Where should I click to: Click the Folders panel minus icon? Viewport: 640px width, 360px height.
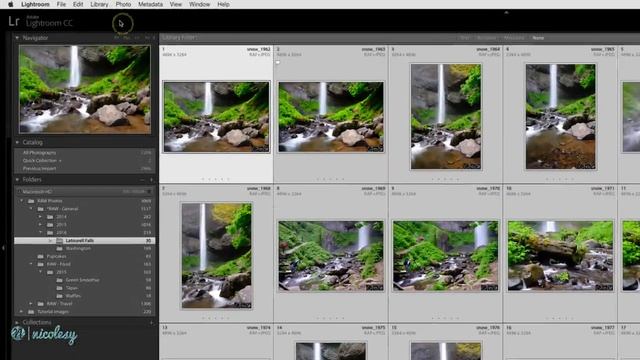[142, 180]
